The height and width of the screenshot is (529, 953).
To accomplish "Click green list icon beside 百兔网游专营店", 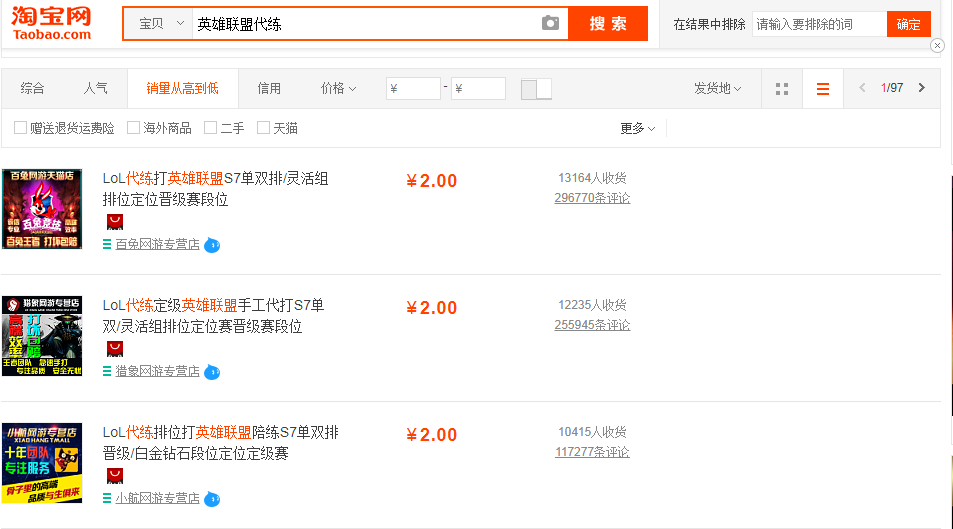I will point(107,244).
